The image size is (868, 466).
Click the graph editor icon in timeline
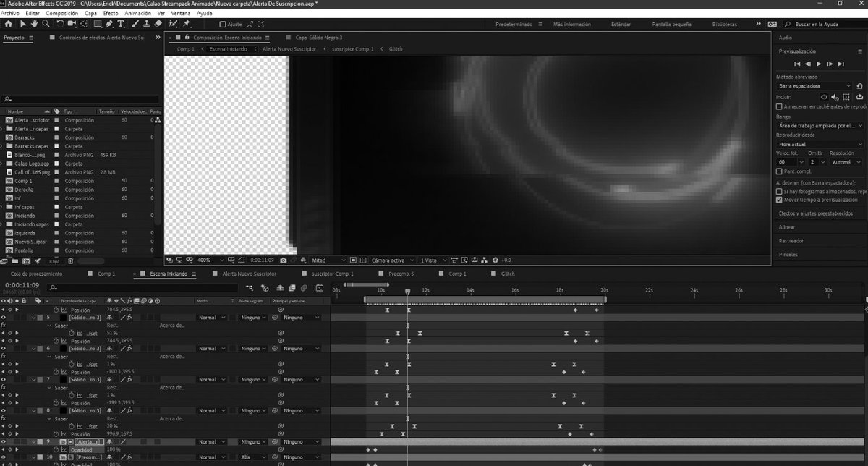point(320,288)
